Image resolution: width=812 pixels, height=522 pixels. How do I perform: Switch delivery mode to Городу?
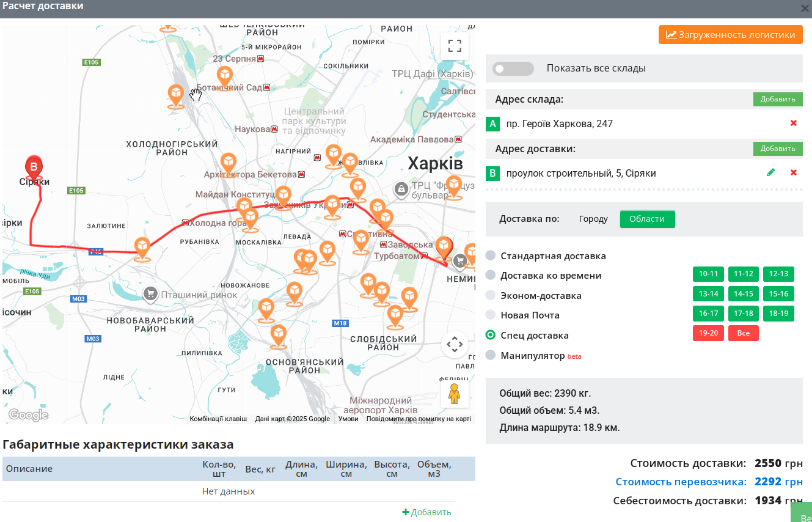(593, 219)
